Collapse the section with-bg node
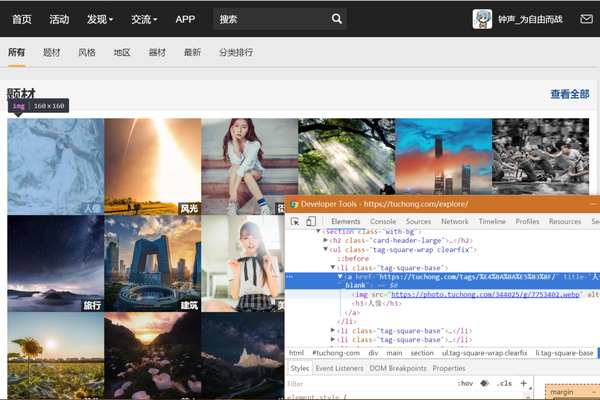 (x=318, y=231)
